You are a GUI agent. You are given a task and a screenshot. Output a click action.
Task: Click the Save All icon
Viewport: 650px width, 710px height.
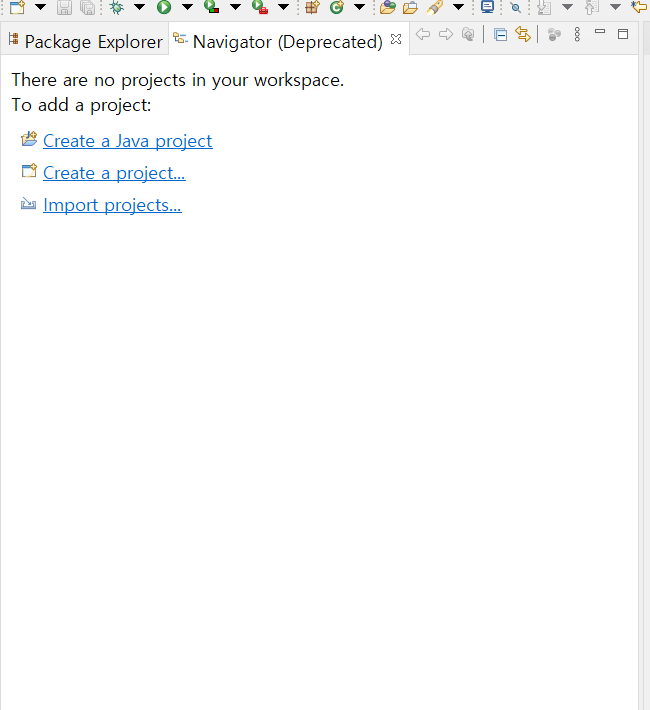(87, 7)
